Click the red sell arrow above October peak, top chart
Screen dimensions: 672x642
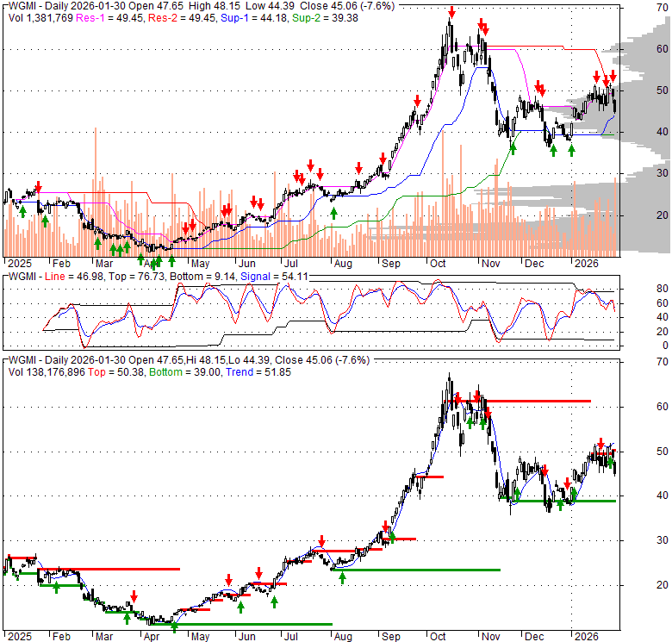(x=451, y=12)
